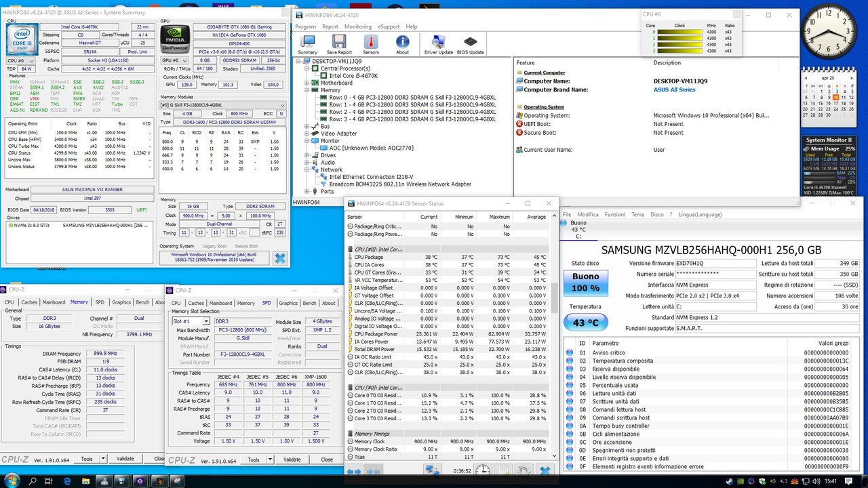868x488 pixels.
Task: Switch to Bench tab in right CPU-Z
Action: (x=309, y=303)
